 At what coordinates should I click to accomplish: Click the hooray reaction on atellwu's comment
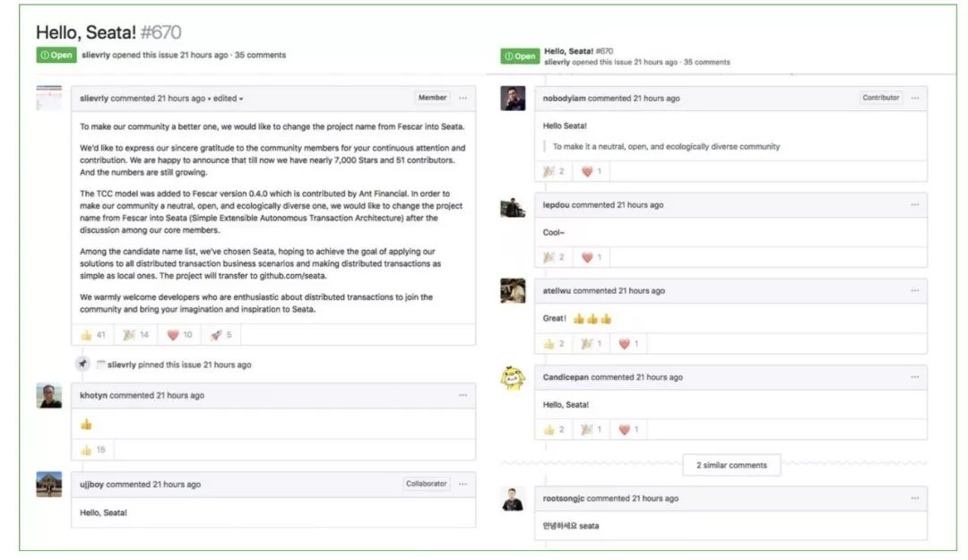pos(592,343)
